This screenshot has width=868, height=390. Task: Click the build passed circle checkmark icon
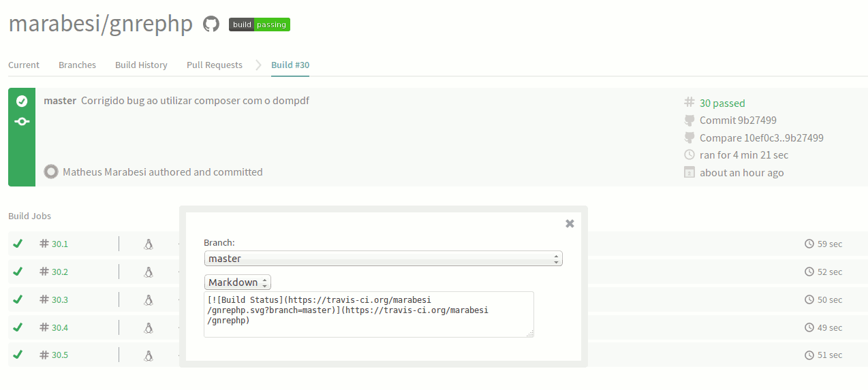pyautogui.click(x=22, y=101)
